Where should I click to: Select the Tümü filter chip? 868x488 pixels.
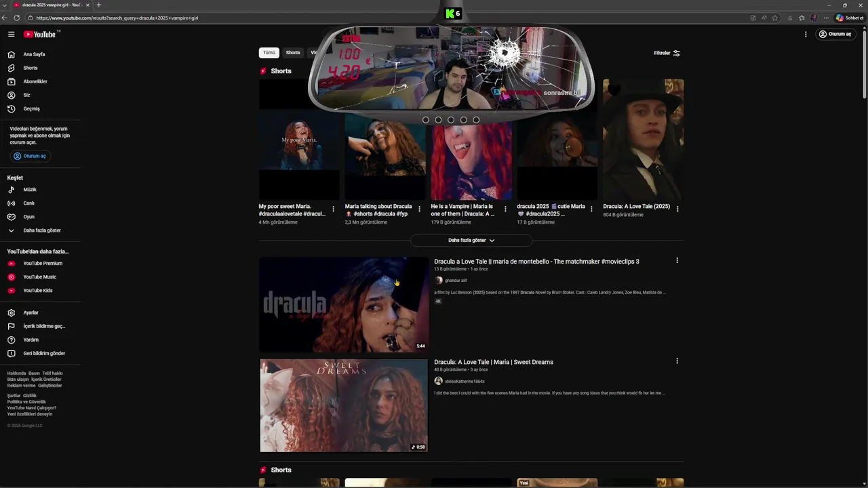[269, 52]
